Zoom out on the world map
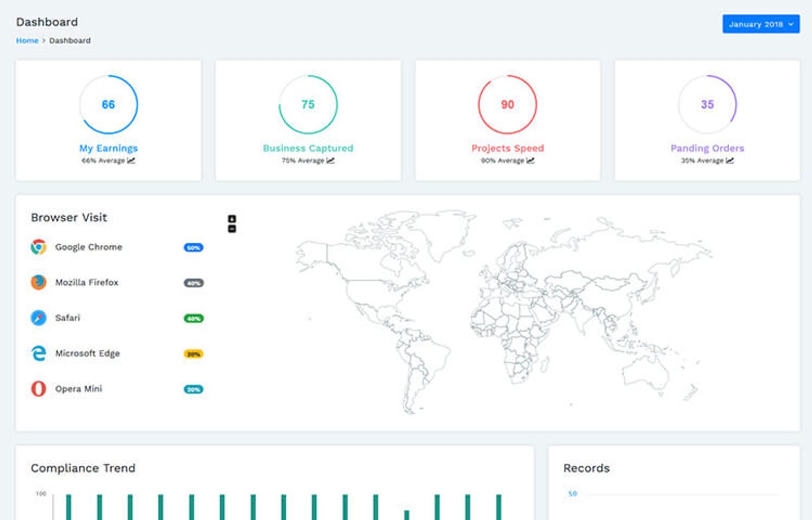 coord(232,229)
